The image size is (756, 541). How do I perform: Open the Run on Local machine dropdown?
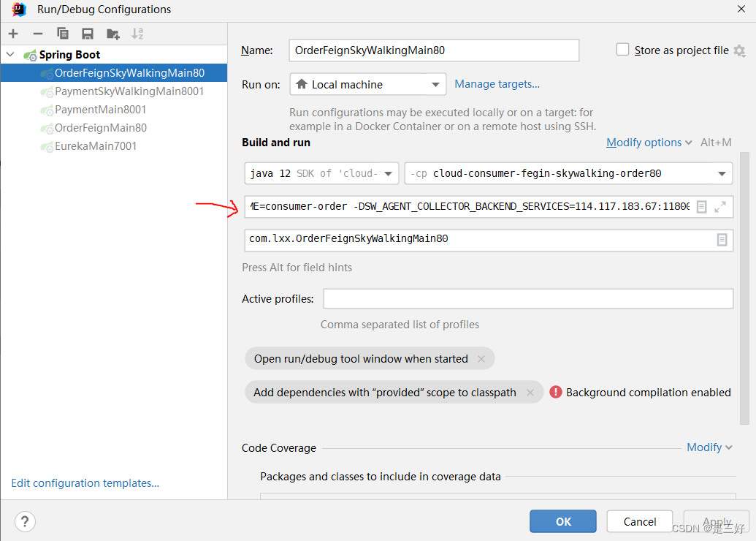click(x=368, y=85)
